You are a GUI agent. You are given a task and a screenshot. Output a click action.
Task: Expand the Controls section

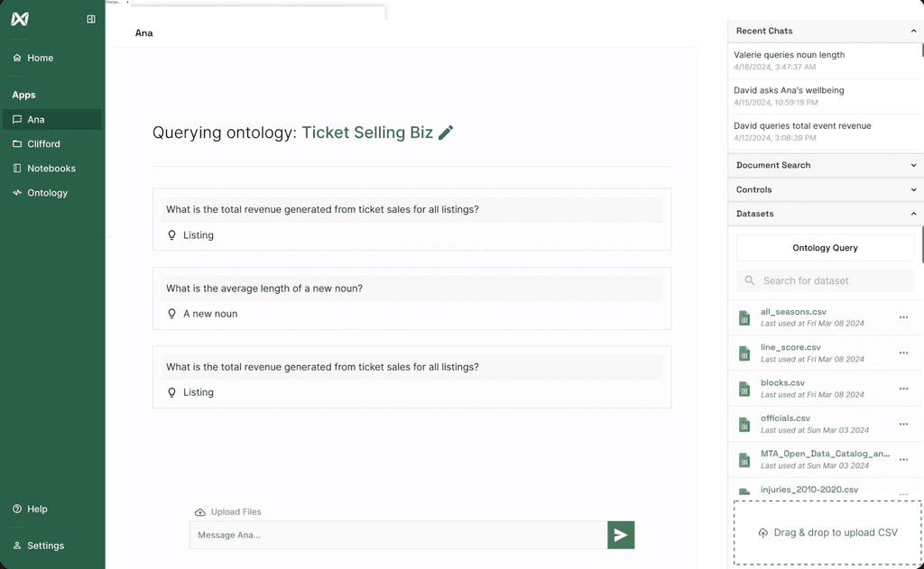tap(913, 189)
